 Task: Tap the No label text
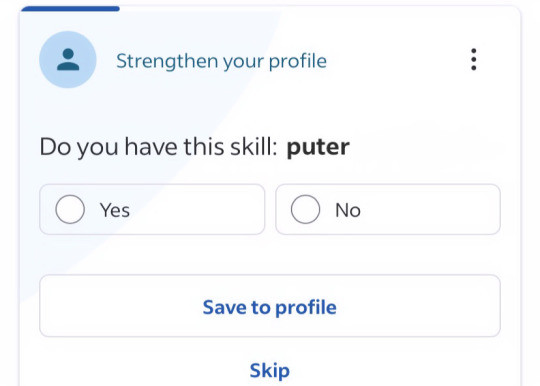click(x=348, y=210)
